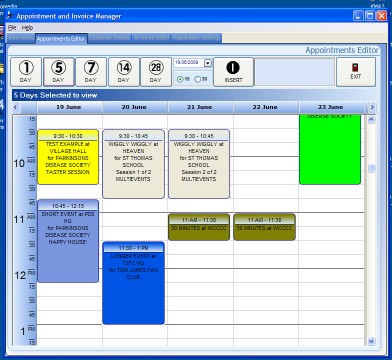Go to previous days with left arrow

[x=15, y=107]
